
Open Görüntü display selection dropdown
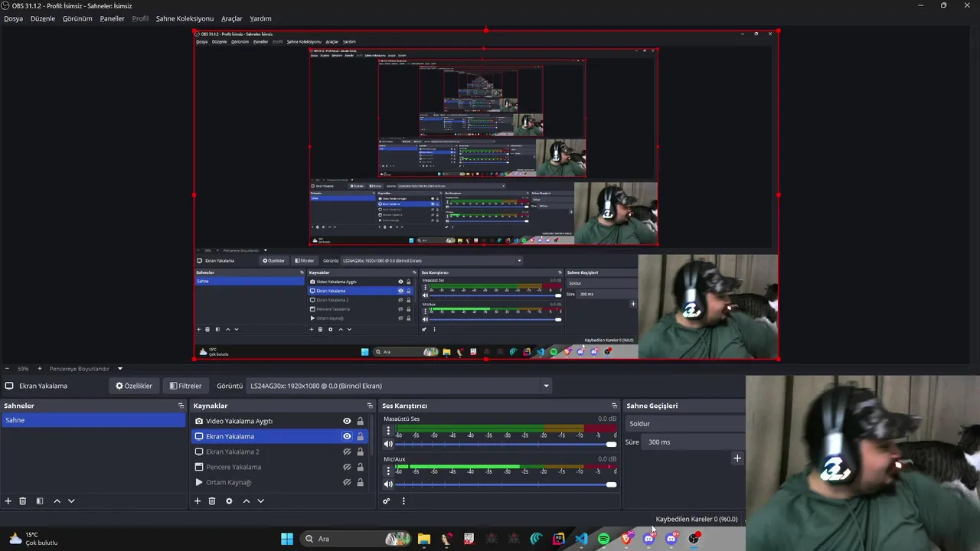[x=399, y=386]
